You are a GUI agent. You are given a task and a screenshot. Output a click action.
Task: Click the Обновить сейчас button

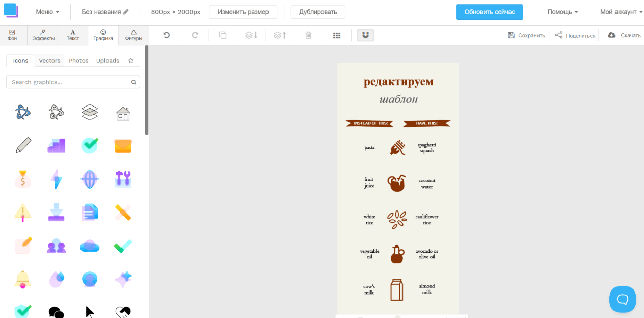tap(489, 12)
